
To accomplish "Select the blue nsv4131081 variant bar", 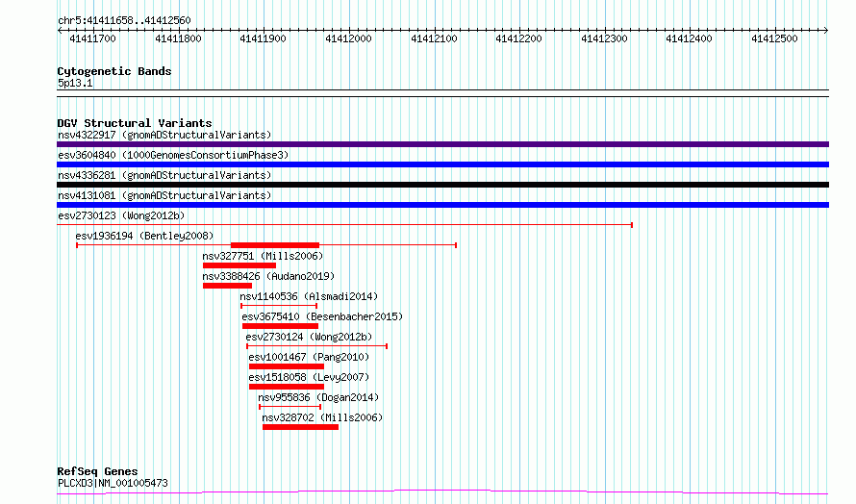I will tap(442, 205).
